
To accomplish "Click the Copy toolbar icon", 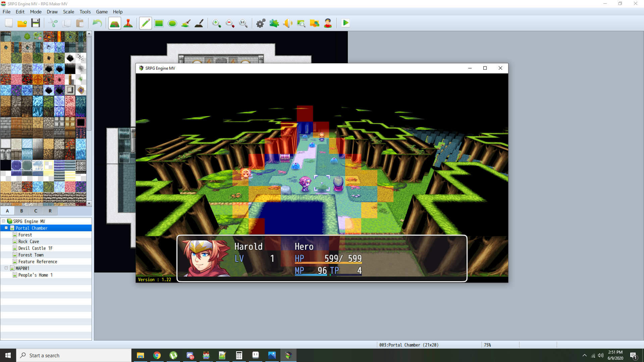I will 66,23.
